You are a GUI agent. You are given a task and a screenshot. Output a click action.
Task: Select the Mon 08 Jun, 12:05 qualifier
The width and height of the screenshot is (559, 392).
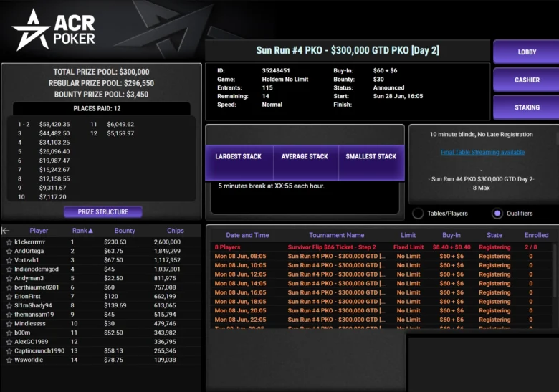[381, 274]
